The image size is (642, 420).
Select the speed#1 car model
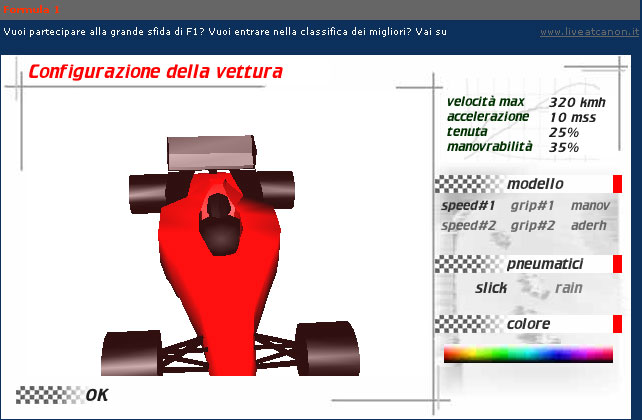(x=468, y=206)
